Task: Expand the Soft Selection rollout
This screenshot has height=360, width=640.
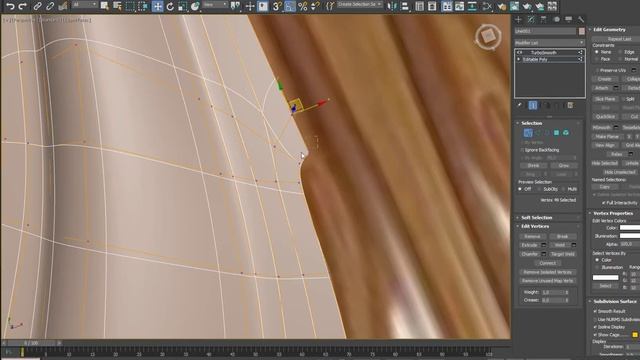Action: [x=536, y=218]
